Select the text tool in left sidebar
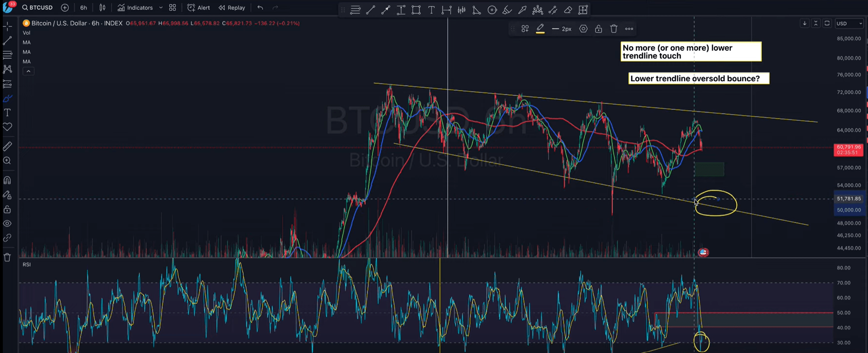 [7, 113]
